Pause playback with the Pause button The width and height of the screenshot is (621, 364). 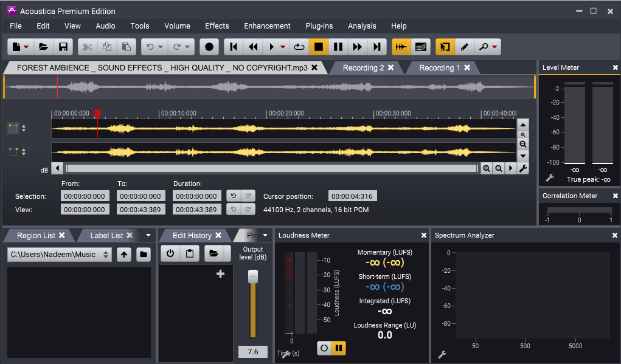pyautogui.click(x=338, y=47)
